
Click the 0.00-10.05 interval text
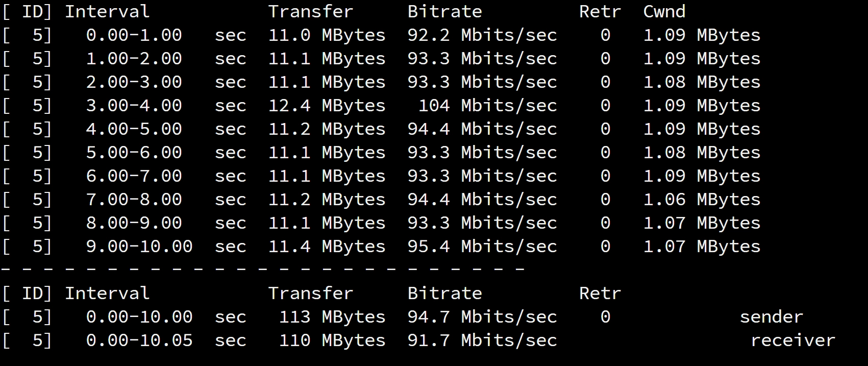pyautogui.click(x=139, y=340)
